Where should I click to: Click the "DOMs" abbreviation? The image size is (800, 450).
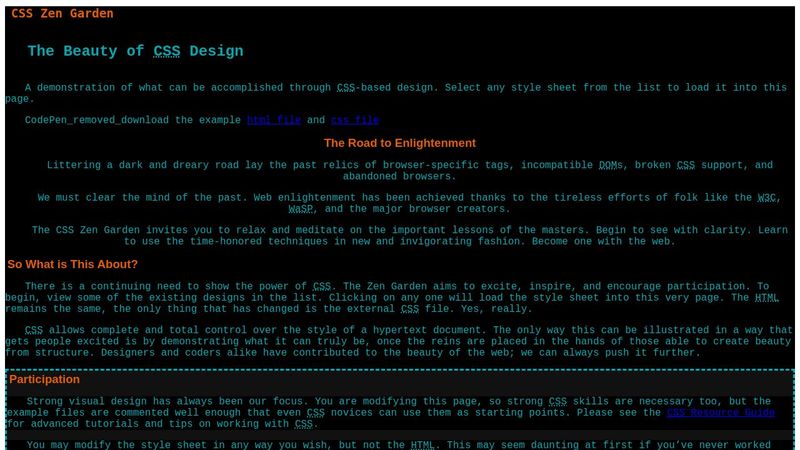pyautogui.click(x=610, y=165)
